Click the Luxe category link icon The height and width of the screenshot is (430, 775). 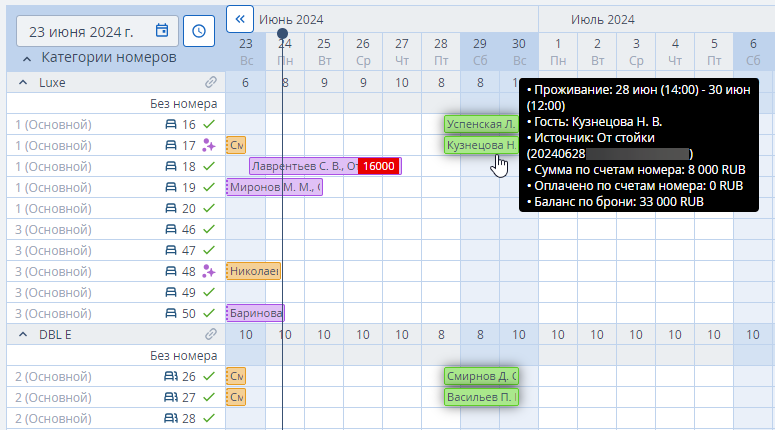click(x=211, y=82)
